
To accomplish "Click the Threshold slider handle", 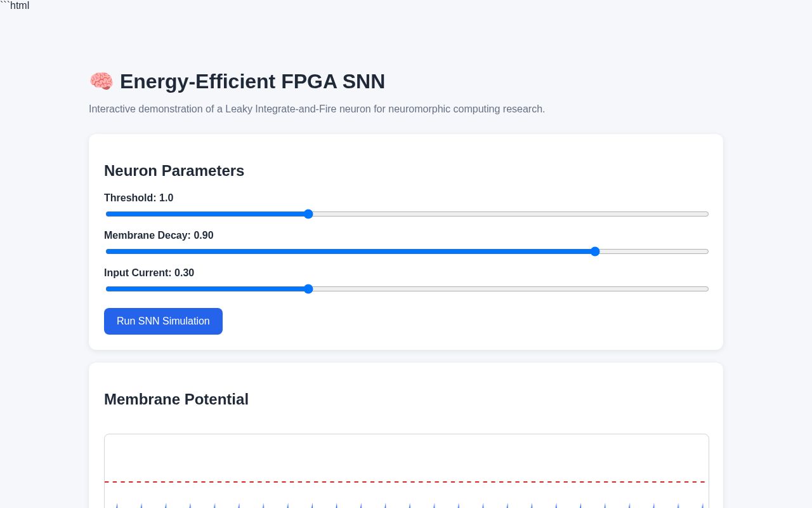I will [x=308, y=214].
